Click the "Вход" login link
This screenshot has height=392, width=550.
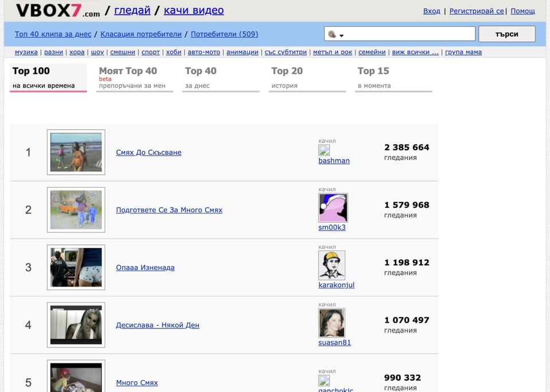pos(431,11)
